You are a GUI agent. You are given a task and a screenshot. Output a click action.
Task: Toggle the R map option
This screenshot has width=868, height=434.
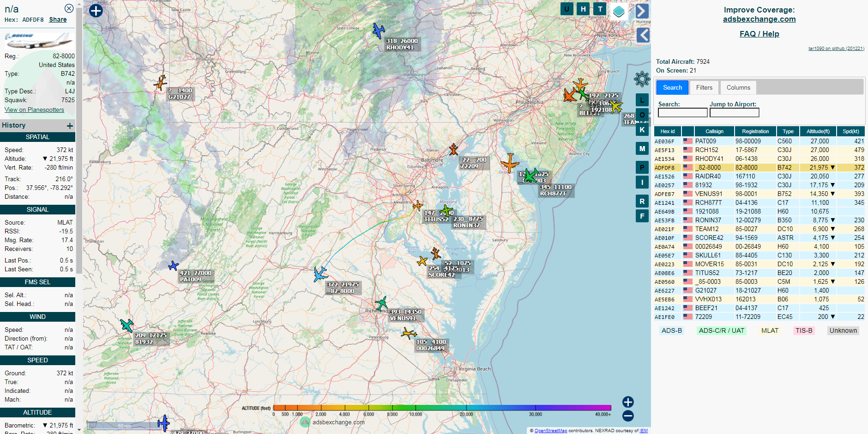[642, 201]
